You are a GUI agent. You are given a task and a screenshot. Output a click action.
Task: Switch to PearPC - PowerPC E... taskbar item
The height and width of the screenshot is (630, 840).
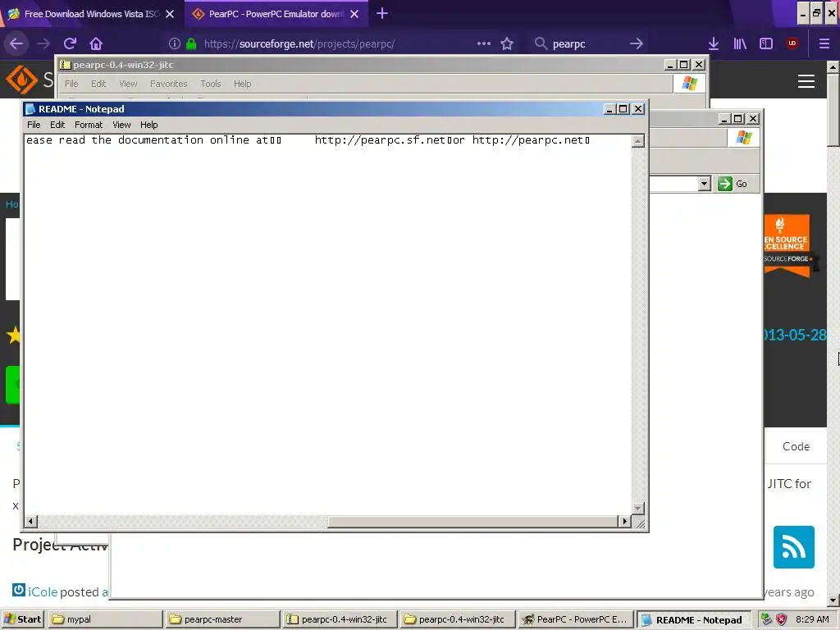[575, 619]
